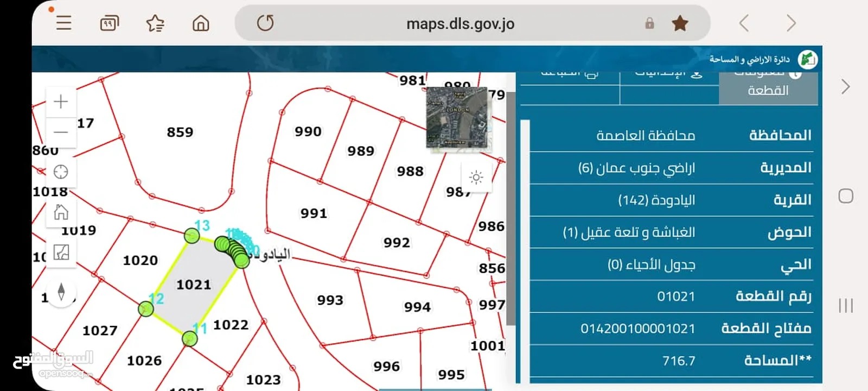
Task: Zoom in on the map
Action: 61,102
